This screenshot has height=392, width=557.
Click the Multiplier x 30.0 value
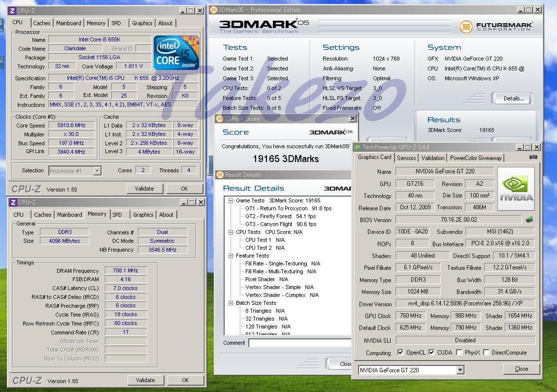click(x=71, y=134)
